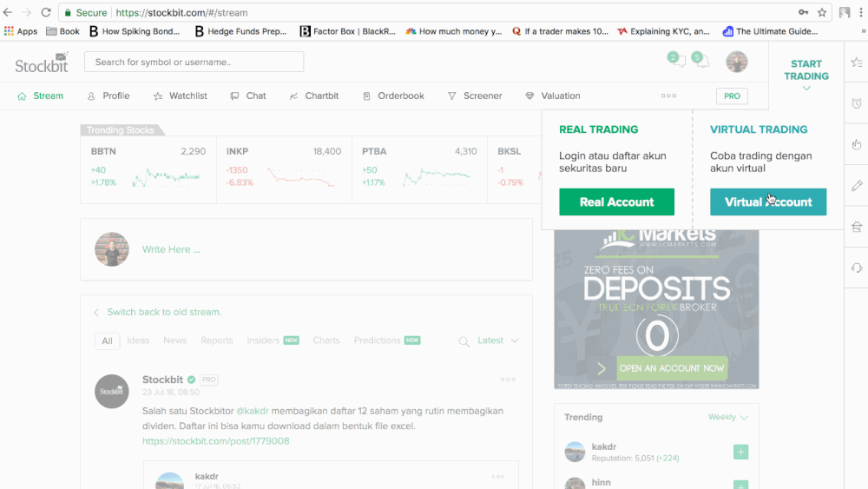Go to Stream tab
Viewport: 868px width, 489px height.
point(41,96)
